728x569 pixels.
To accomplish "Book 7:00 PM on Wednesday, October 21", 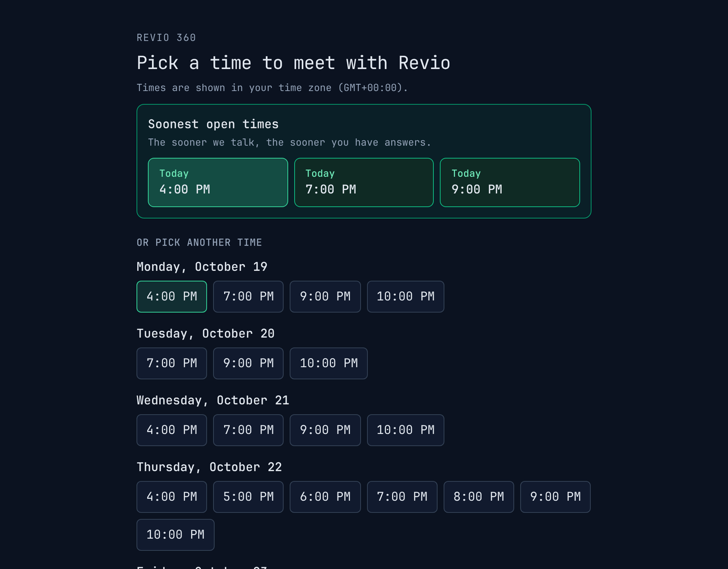I will click(x=249, y=430).
